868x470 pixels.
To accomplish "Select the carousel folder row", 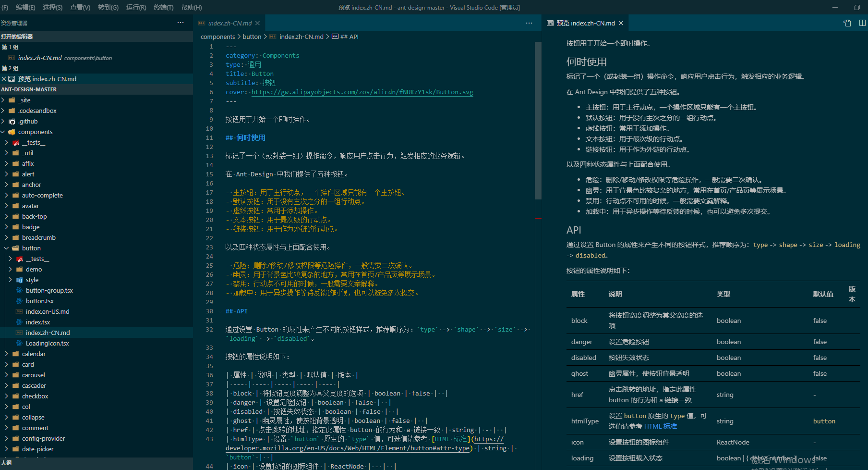I will 96,375.
